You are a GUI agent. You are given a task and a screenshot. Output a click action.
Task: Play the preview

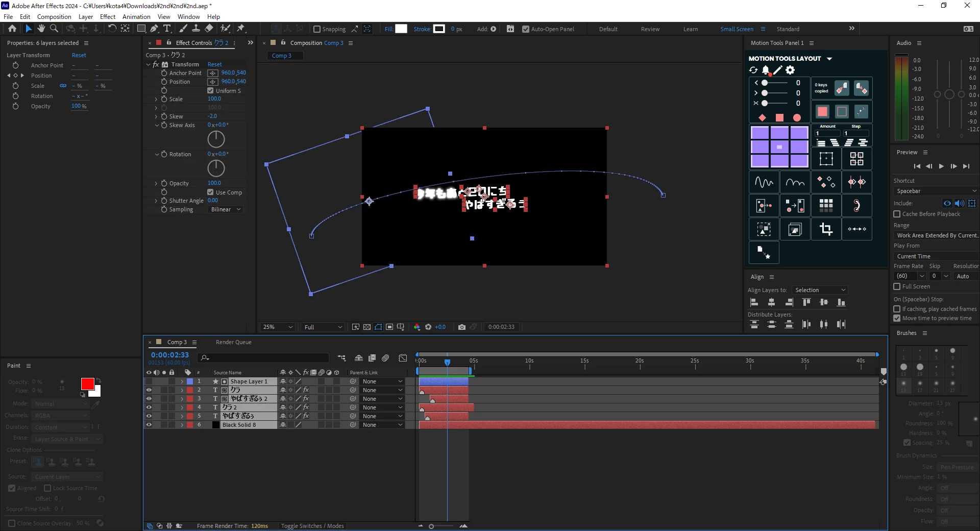[x=942, y=166]
